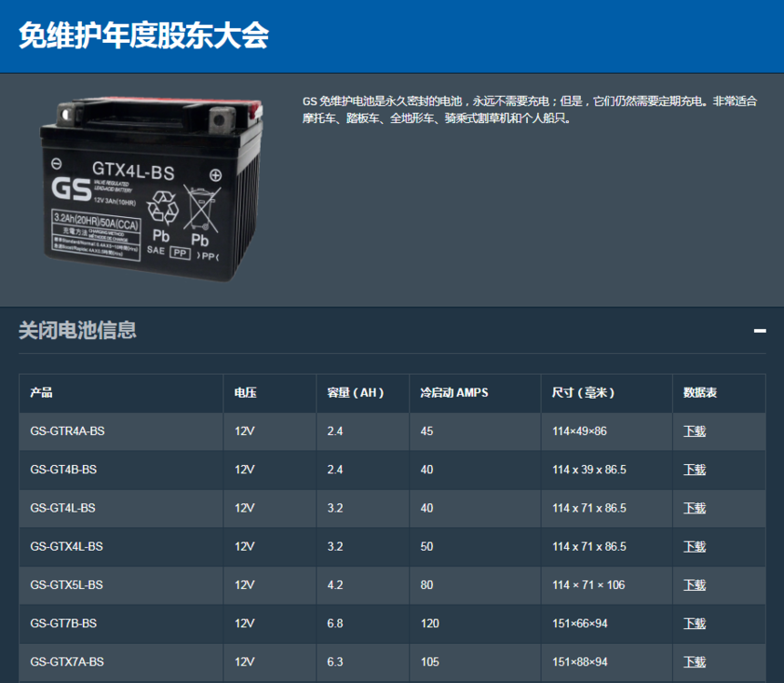The height and width of the screenshot is (683, 784).
Task: Click product name GS-GTX4L-BS
Action: pyautogui.click(x=67, y=546)
